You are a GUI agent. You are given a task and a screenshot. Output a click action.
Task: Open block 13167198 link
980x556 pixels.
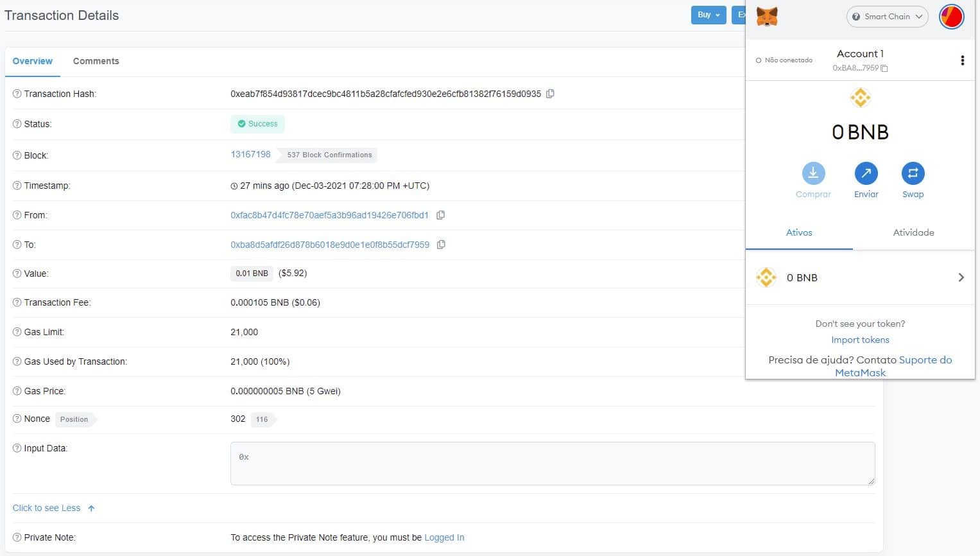250,155
